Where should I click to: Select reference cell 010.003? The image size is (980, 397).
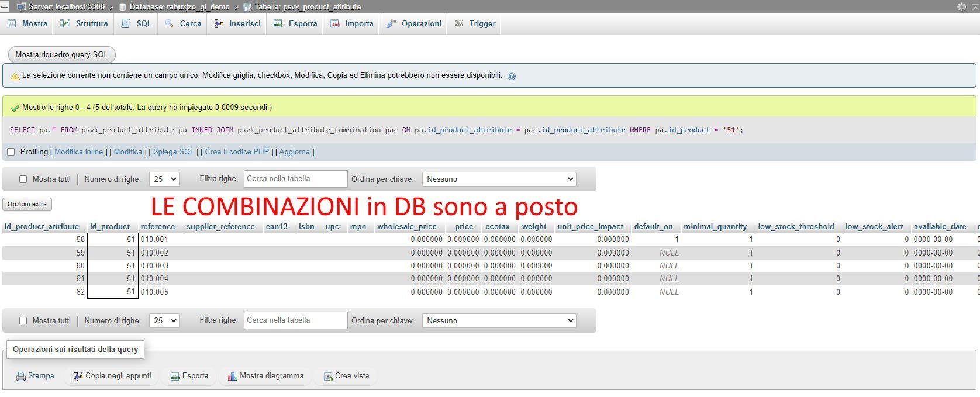[x=154, y=266]
